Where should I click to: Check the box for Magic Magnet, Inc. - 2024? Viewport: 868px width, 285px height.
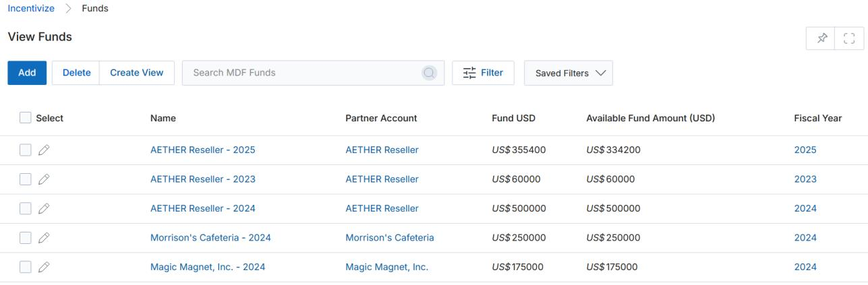pos(26,267)
